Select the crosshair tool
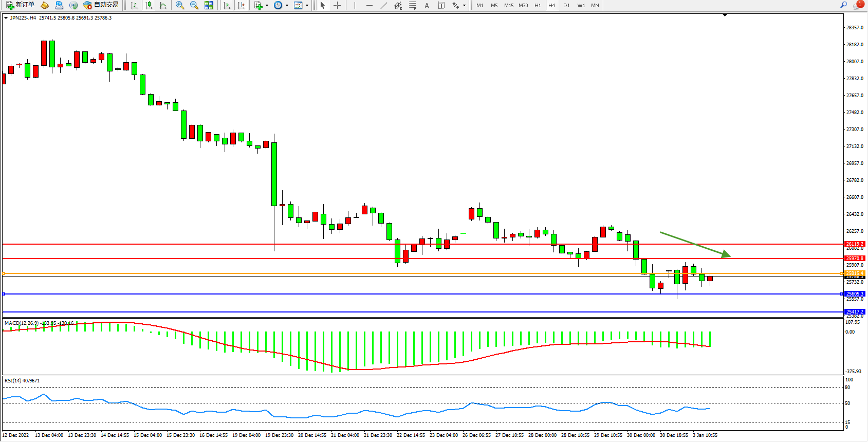Image resolution: width=868 pixels, height=442 pixels. click(337, 5)
